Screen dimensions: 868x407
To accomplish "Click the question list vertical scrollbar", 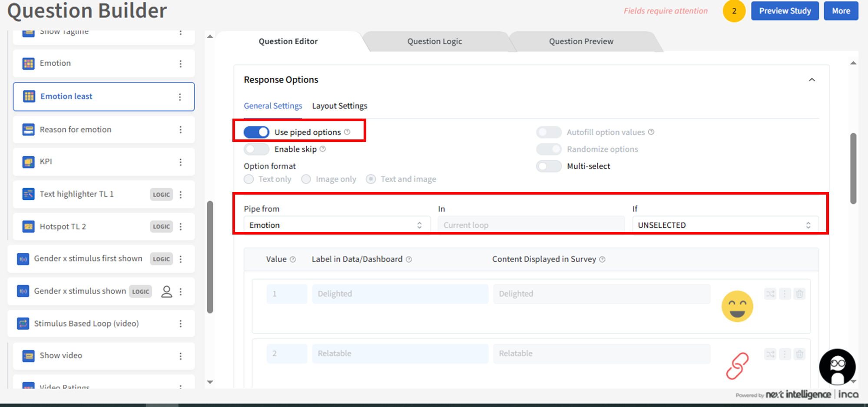I will click(210, 256).
